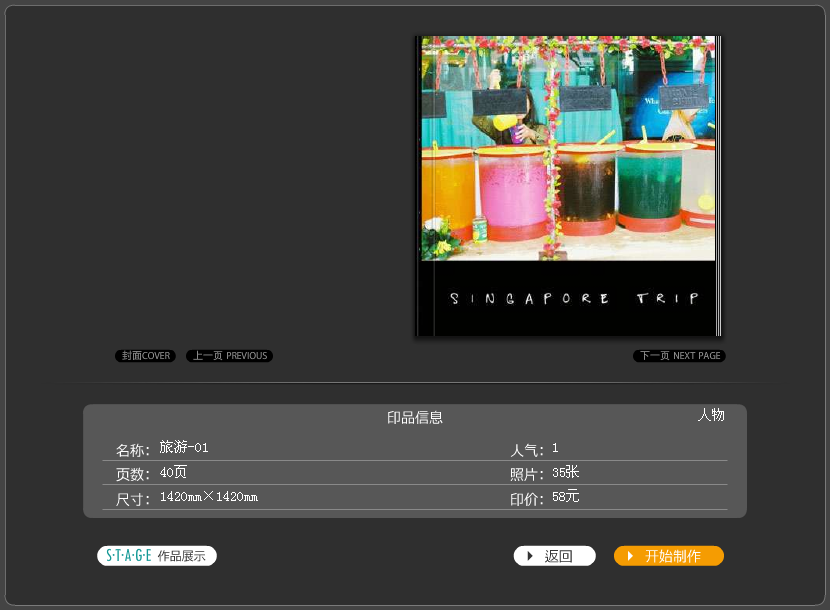Go to 下一页 NEXT PAGE

679,356
